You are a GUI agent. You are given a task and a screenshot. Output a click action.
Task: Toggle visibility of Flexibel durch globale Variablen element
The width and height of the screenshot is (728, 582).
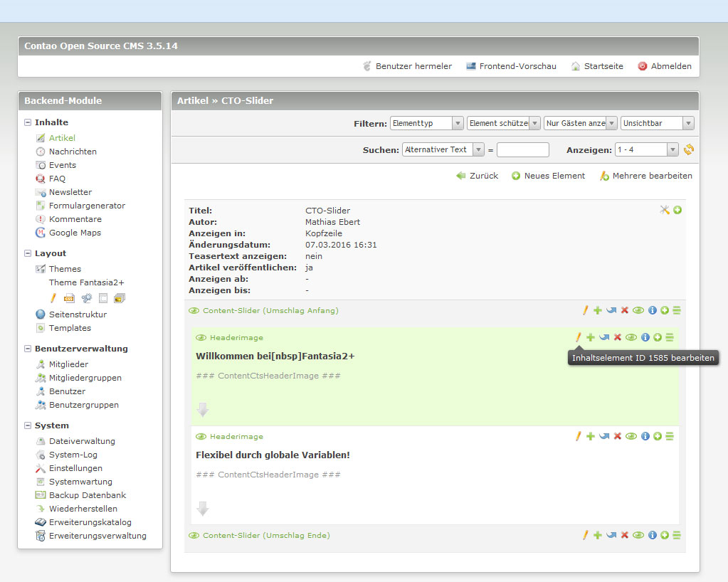tap(631, 436)
